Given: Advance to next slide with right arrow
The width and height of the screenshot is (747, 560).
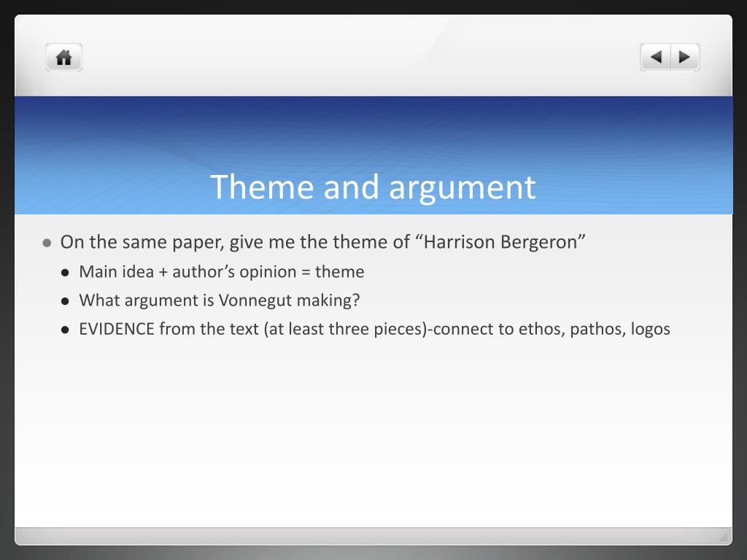Looking at the screenshot, I should point(685,58).
